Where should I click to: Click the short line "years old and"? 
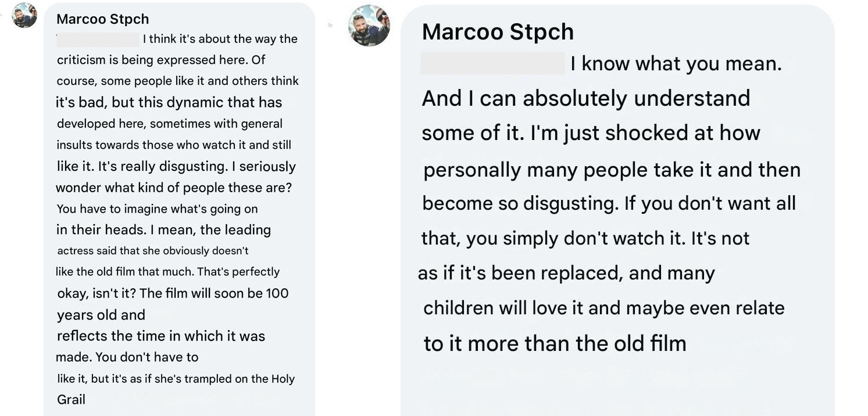coord(101,315)
